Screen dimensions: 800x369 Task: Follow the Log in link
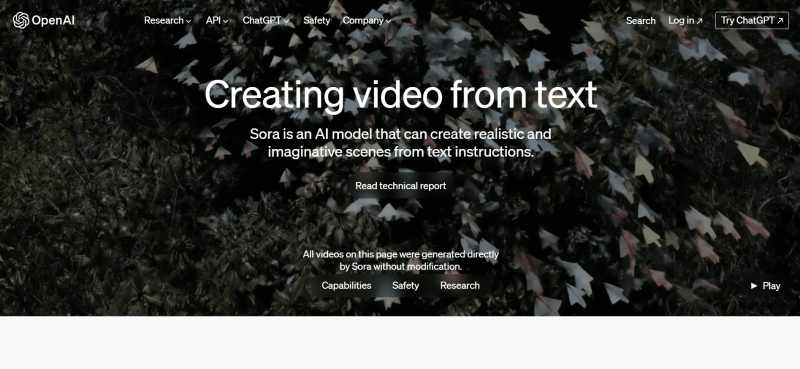click(685, 20)
